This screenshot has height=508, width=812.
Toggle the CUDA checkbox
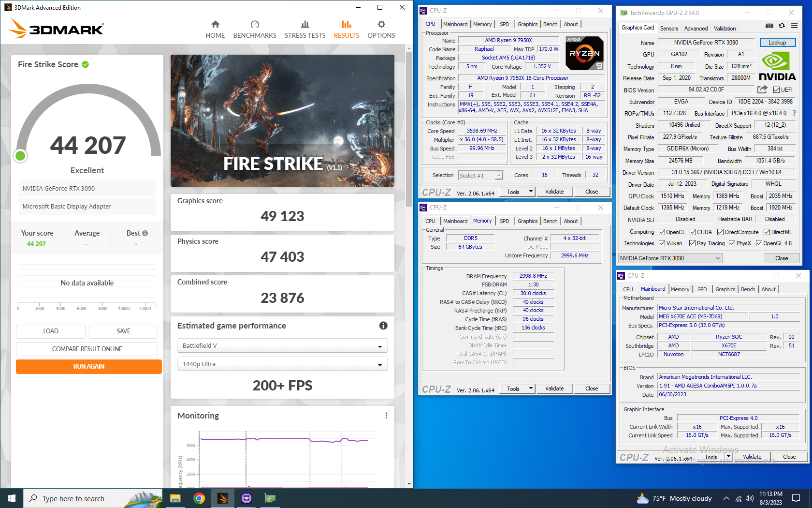pyautogui.click(x=693, y=232)
